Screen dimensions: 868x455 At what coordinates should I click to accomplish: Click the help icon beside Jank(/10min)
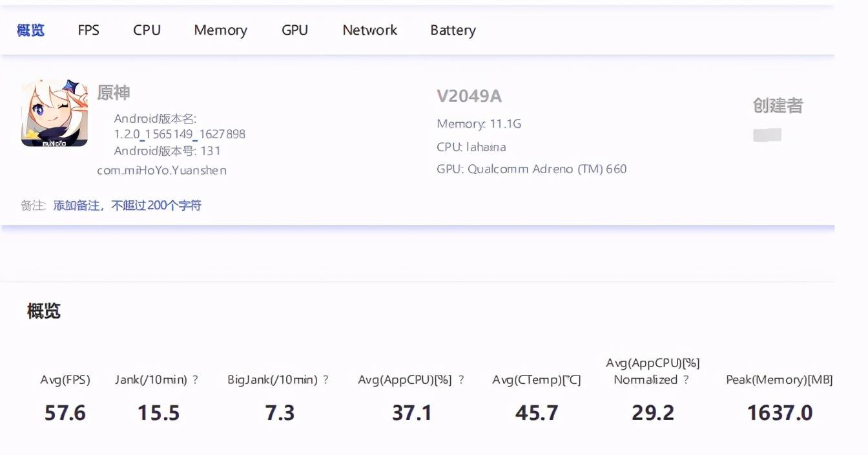tap(195, 380)
